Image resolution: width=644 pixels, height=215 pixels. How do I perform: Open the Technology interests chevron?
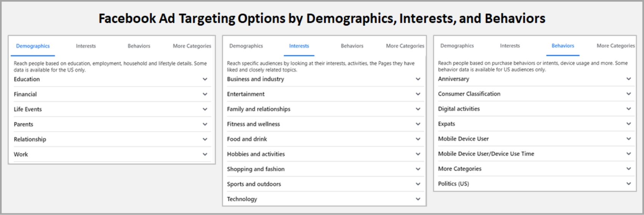(418, 199)
